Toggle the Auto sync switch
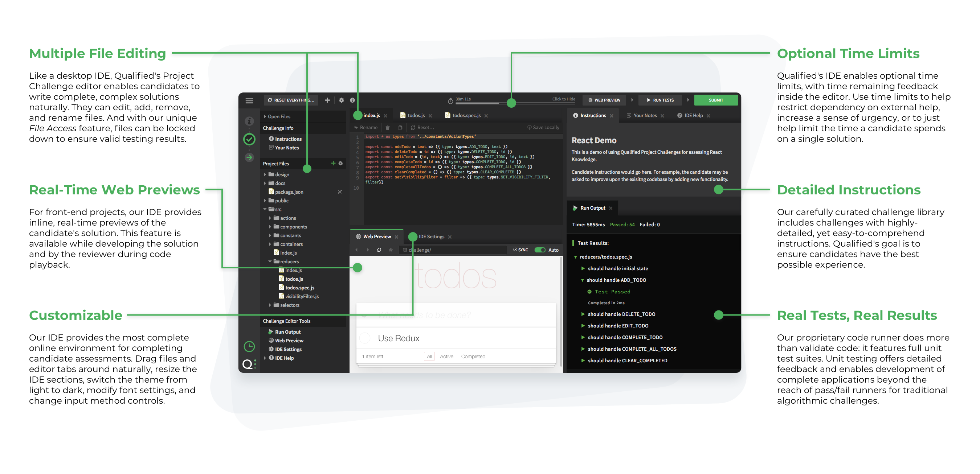Screen dimensions: 980x474 click(540, 250)
